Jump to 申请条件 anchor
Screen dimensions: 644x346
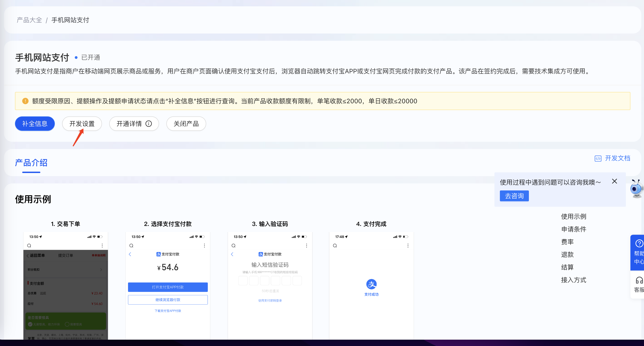[x=574, y=229]
